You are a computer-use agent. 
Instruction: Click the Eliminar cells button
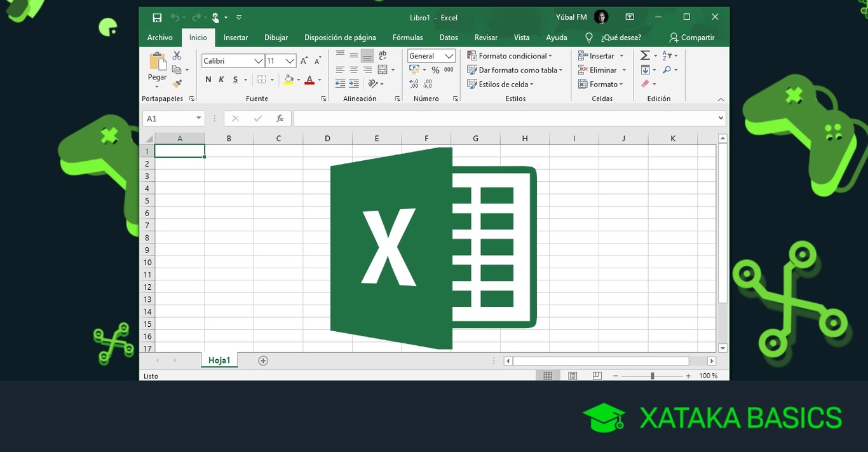click(602, 70)
